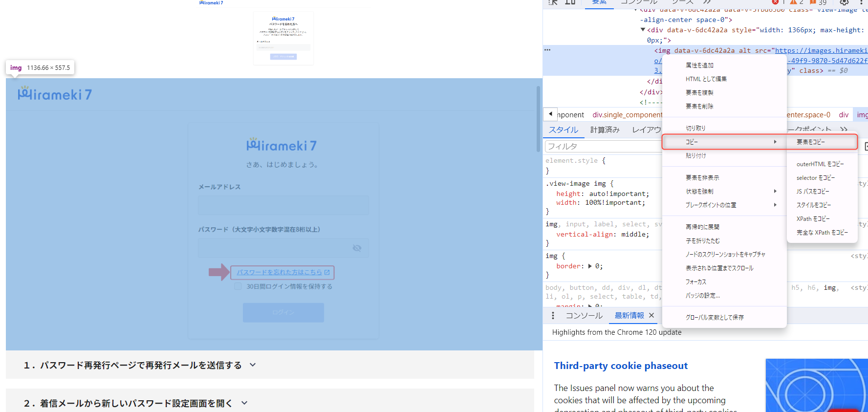868x412 pixels.
Task: Toggle the device toolbar icon in DevTools
Action: pyautogui.click(x=570, y=2)
